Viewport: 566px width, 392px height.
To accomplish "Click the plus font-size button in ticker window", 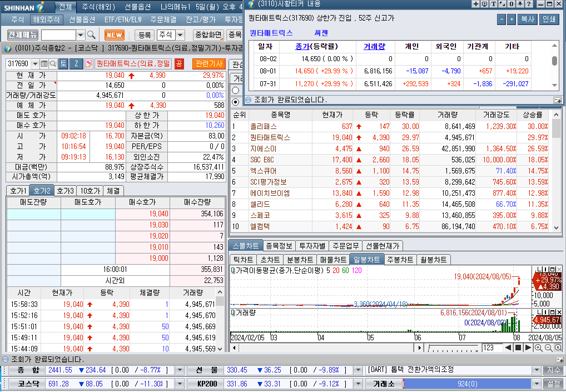I will tap(511, 19).
